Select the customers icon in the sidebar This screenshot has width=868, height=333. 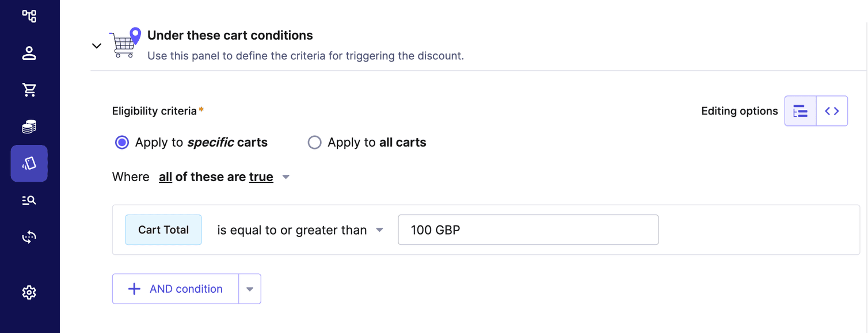click(29, 53)
